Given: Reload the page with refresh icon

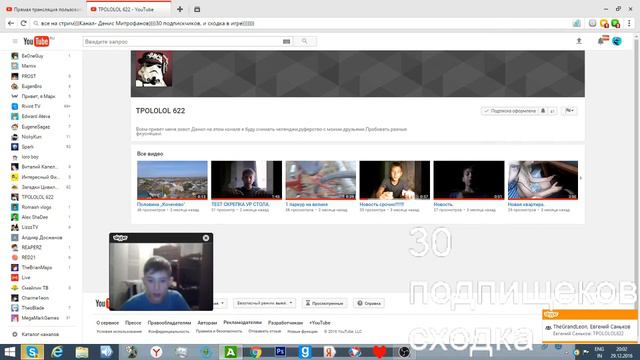Looking at the screenshot, I should point(24,23).
